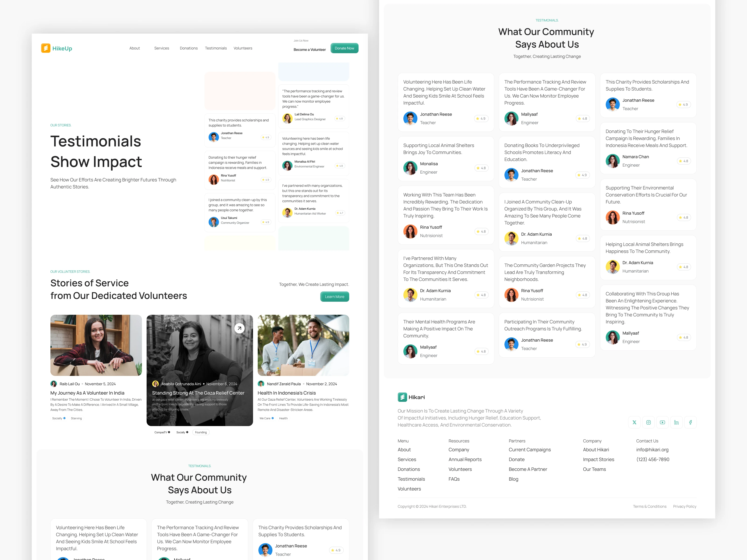Go to Volunteers in the top navigation
This screenshot has width=747, height=560.
point(243,48)
